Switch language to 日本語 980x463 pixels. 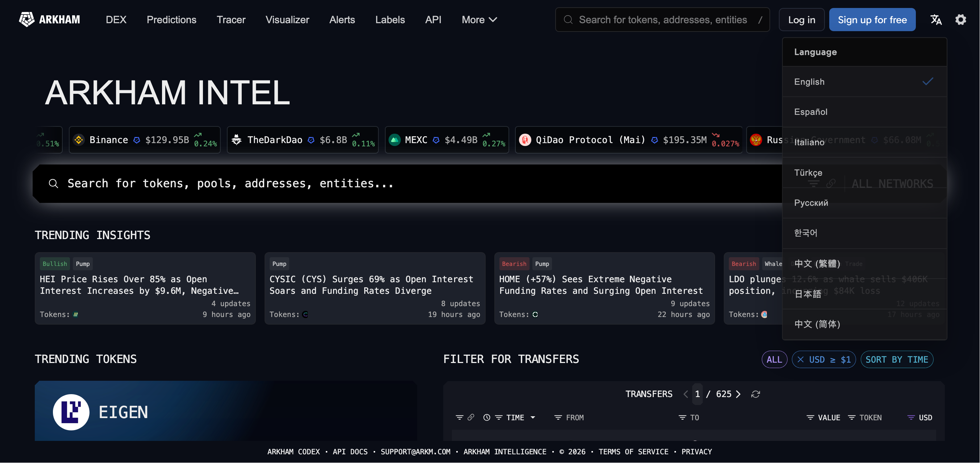[864, 293]
